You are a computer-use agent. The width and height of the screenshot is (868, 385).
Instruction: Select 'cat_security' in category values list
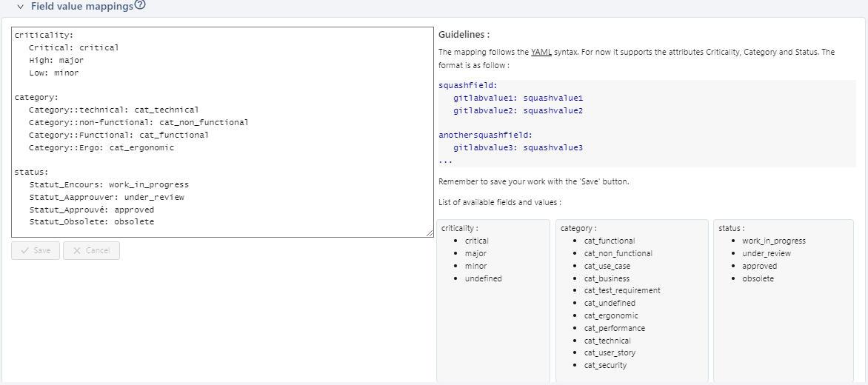click(x=605, y=366)
